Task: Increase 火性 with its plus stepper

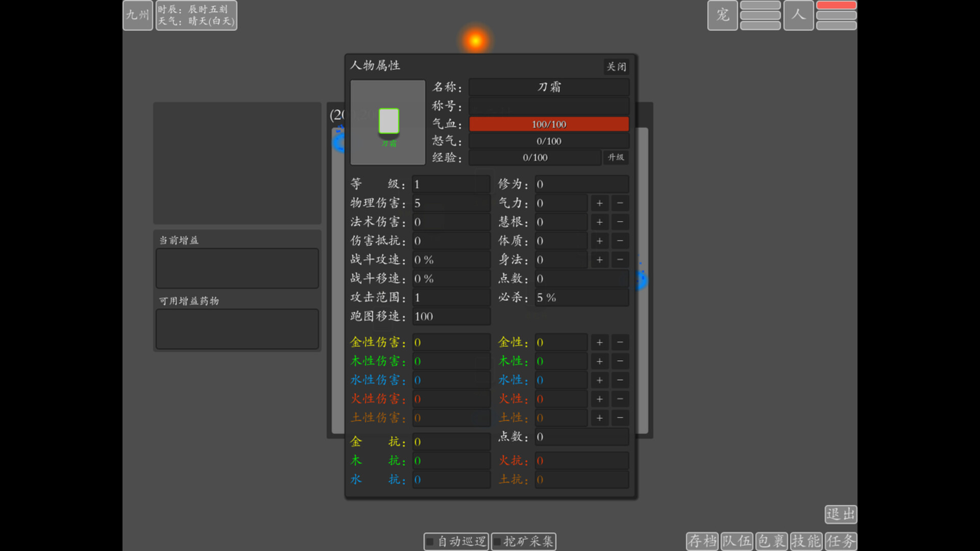Action: pos(599,398)
